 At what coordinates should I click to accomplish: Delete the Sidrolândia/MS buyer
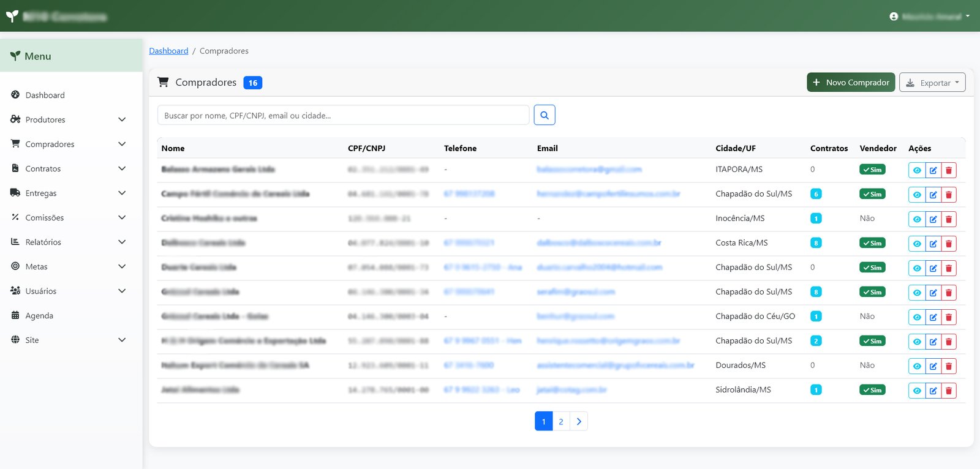(x=949, y=391)
